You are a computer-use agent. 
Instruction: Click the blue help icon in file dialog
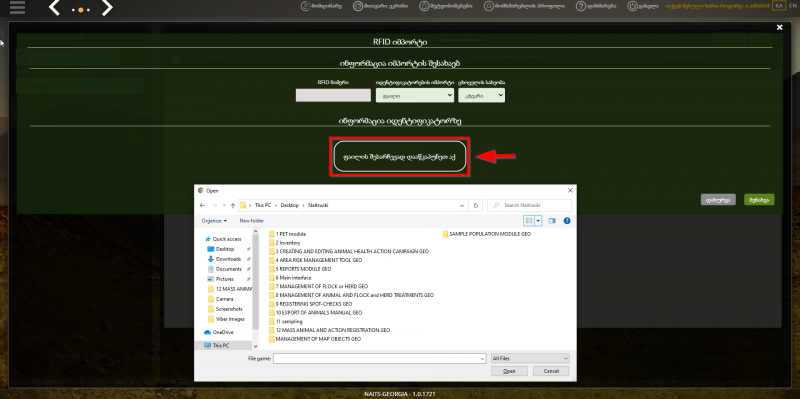tap(567, 221)
